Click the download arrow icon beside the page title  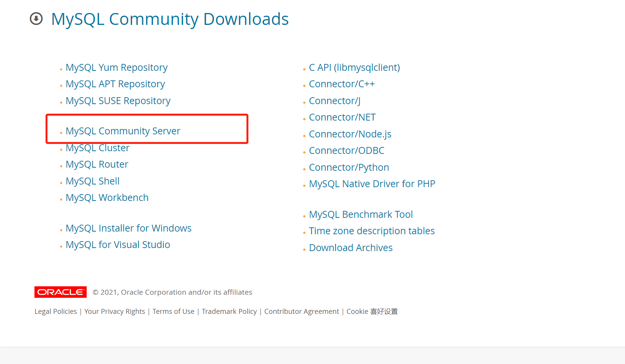point(36,19)
